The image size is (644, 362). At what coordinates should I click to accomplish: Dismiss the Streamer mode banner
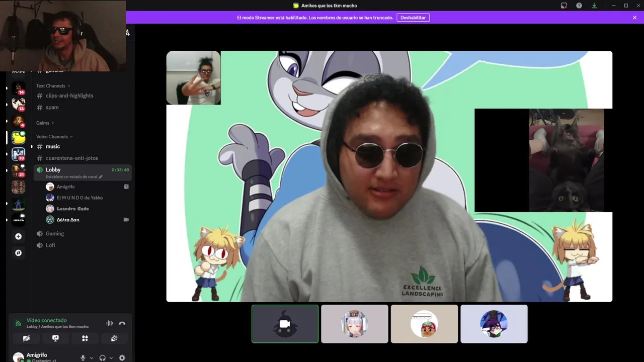634,18
